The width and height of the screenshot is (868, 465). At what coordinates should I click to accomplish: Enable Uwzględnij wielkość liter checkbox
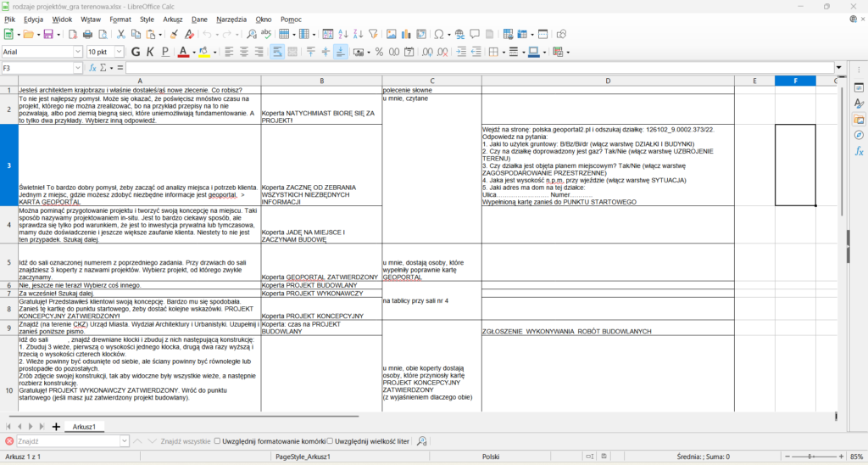coord(330,441)
